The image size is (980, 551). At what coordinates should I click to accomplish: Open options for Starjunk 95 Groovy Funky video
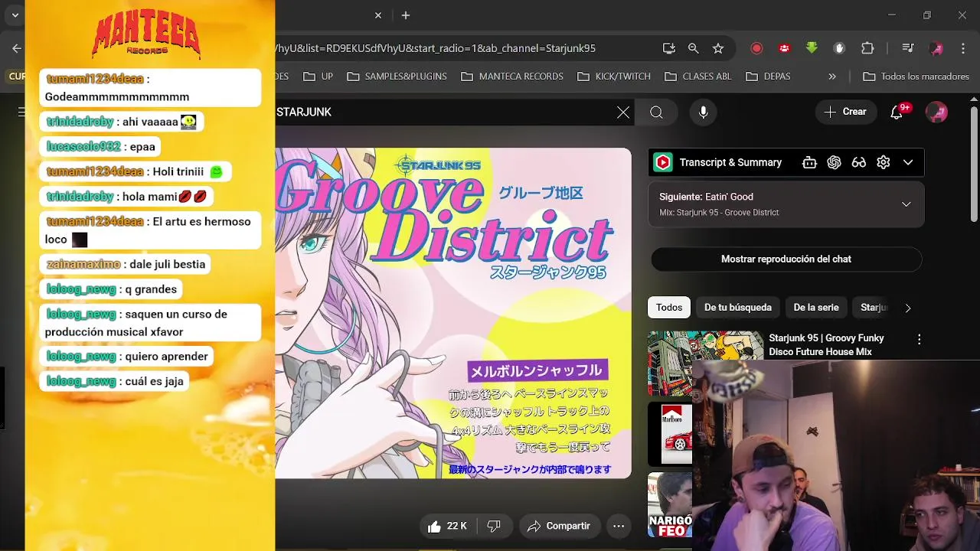919,339
